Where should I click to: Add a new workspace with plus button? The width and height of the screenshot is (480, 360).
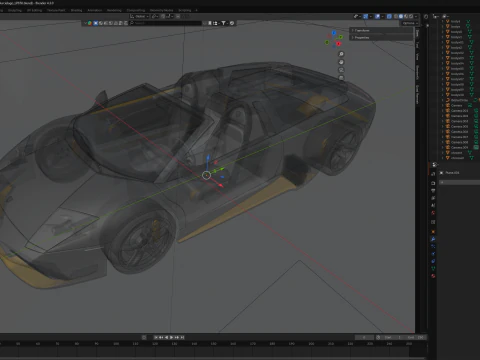point(196,10)
